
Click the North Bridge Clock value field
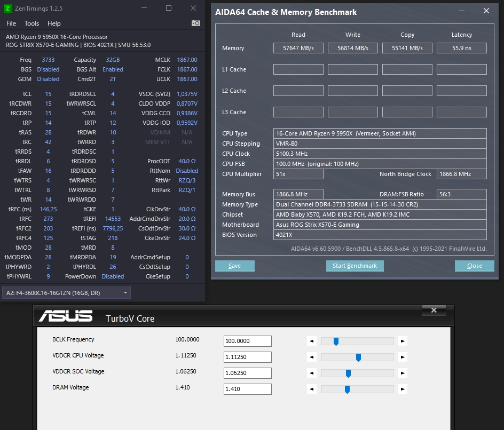462,174
